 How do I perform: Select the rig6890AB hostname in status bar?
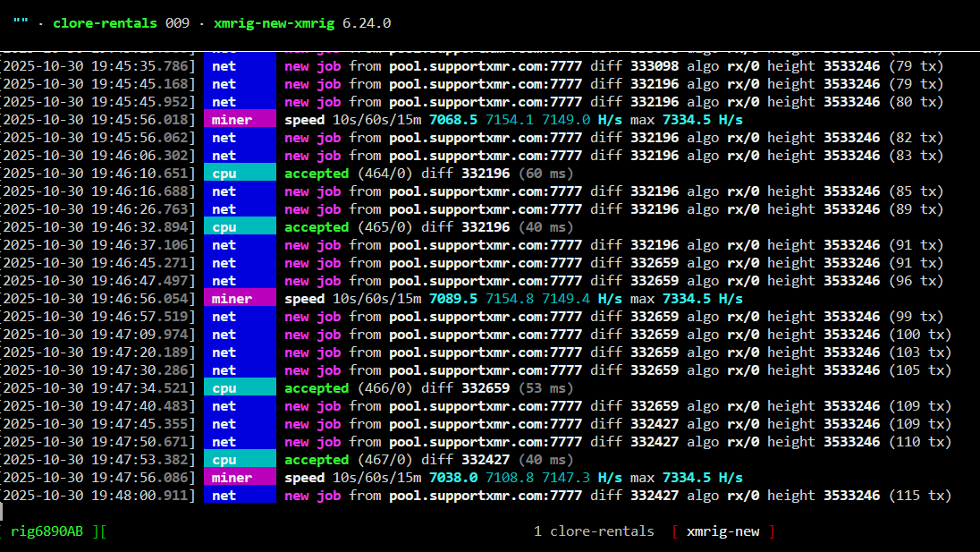click(46, 531)
